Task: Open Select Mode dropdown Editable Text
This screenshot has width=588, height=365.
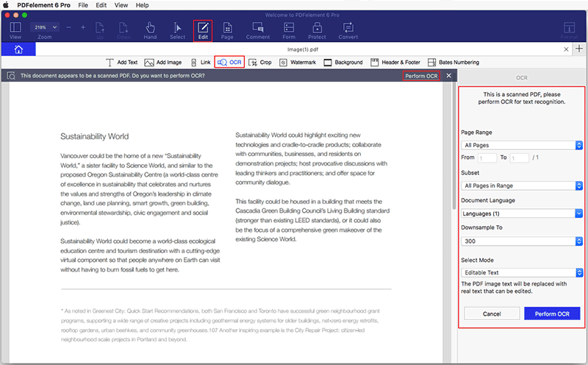Action: pos(522,272)
